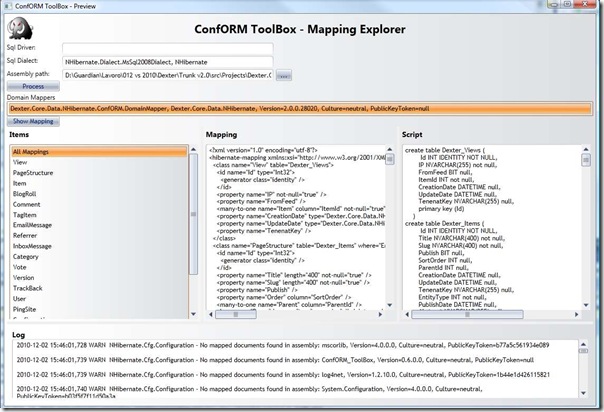Click 'create table Dexter_Views' in Script
The image size is (604, 412).
click(x=445, y=150)
